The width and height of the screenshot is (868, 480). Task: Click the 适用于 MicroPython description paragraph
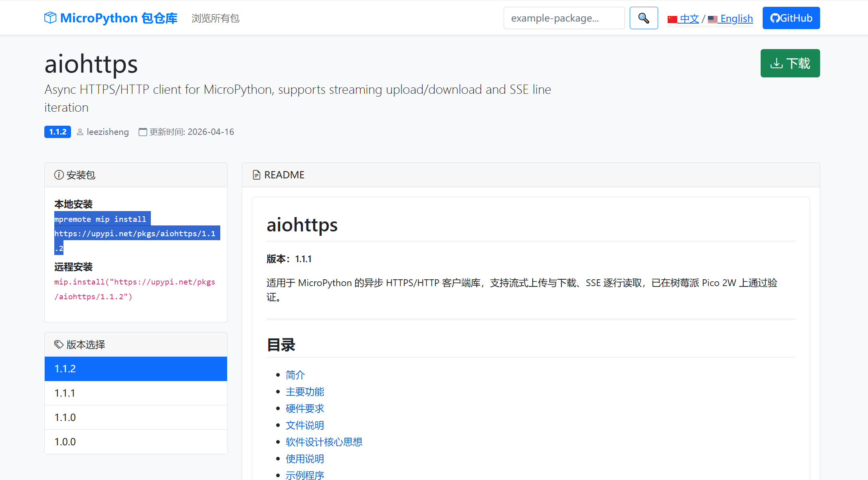pos(522,290)
